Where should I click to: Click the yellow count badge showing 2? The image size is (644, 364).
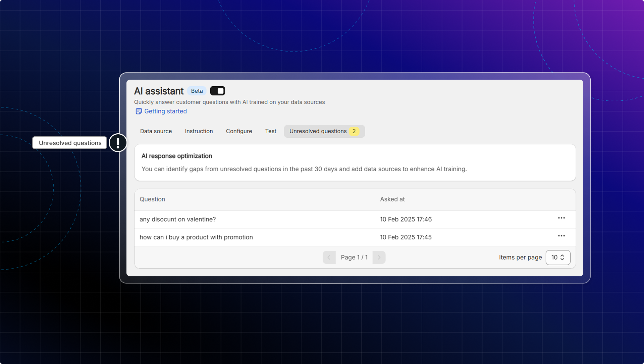[354, 131]
